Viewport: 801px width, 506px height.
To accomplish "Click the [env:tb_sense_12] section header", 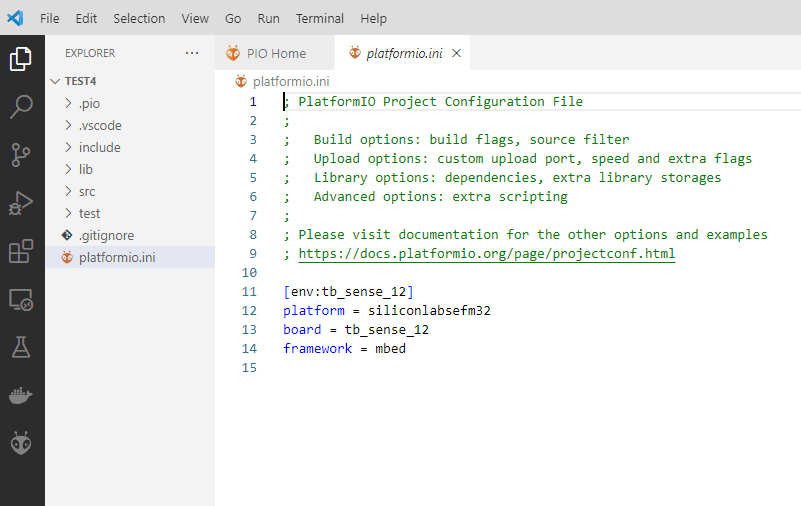I will coord(348,292).
